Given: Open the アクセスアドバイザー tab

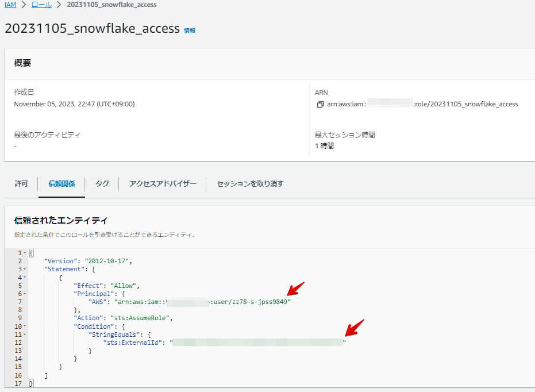Looking at the screenshot, I should 163,183.
